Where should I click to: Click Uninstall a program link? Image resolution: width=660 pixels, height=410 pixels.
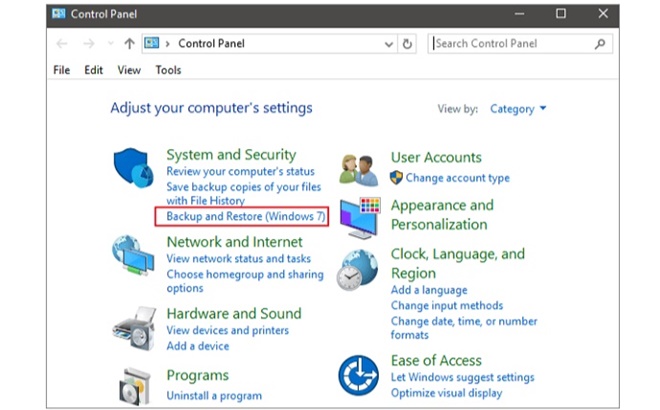214,396
